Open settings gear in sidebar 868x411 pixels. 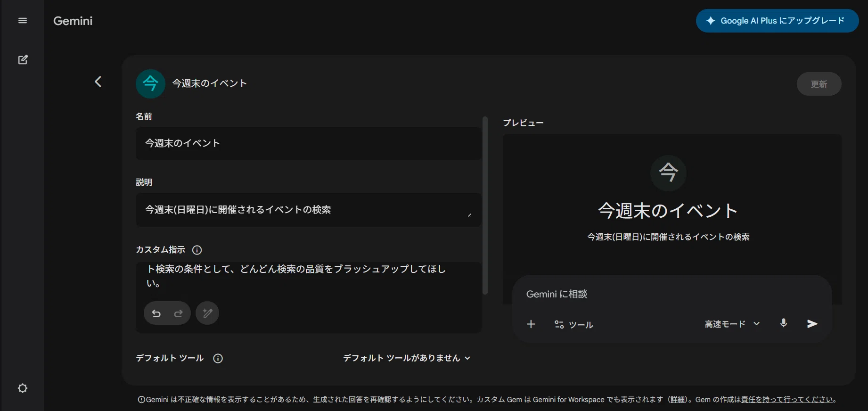pyautogui.click(x=23, y=388)
